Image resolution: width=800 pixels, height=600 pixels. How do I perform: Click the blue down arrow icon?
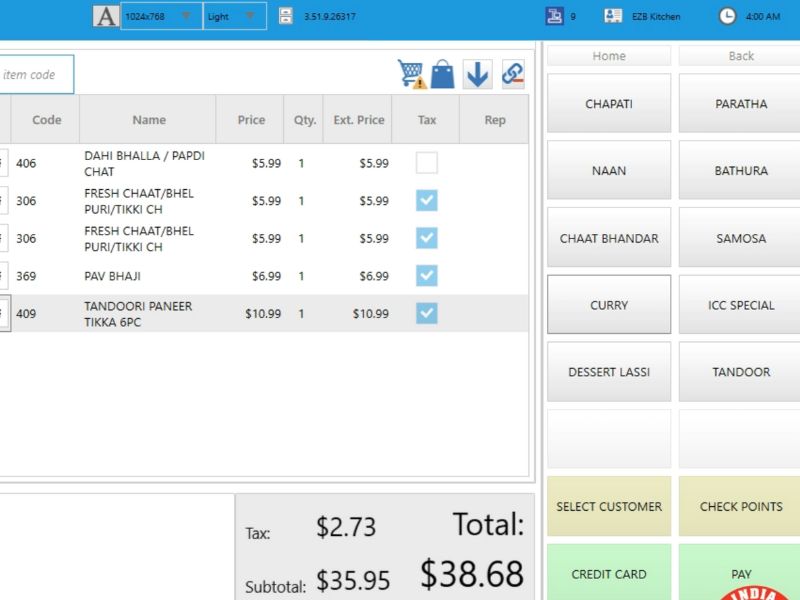point(478,74)
